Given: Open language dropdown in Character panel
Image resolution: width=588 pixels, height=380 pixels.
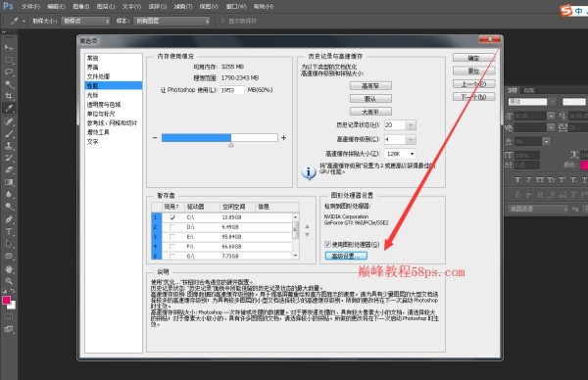Looking at the screenshot, I should [x=538, y=209].
